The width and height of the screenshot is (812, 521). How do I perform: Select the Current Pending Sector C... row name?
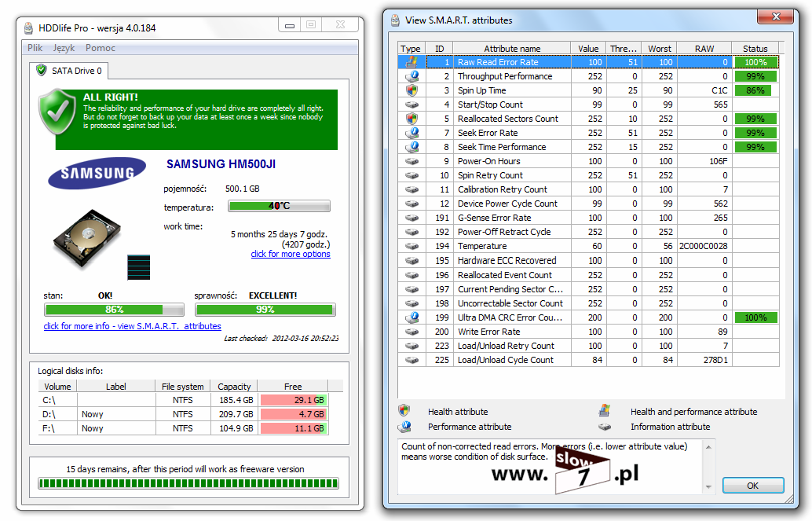click(x=510, y=289)
